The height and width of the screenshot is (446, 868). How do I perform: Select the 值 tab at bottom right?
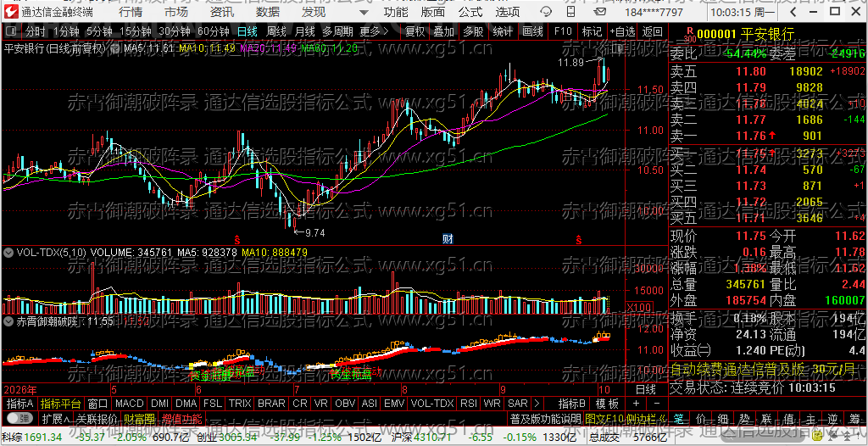789,418
